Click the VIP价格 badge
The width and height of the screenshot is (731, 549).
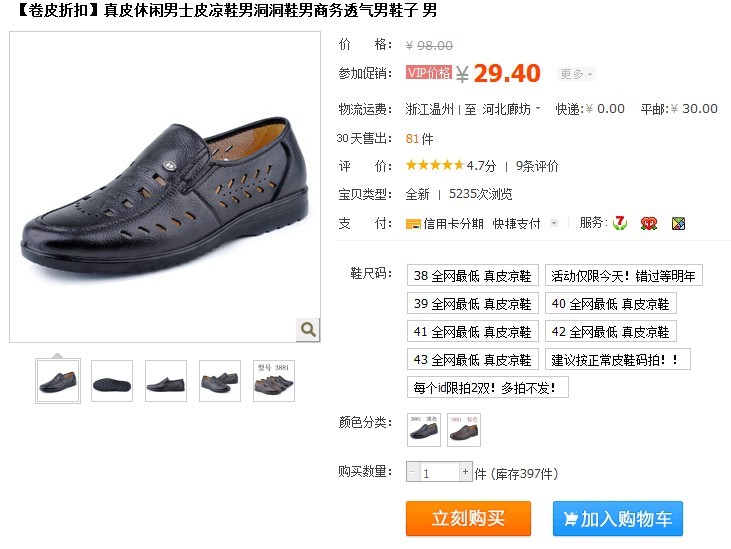point(429,72)
